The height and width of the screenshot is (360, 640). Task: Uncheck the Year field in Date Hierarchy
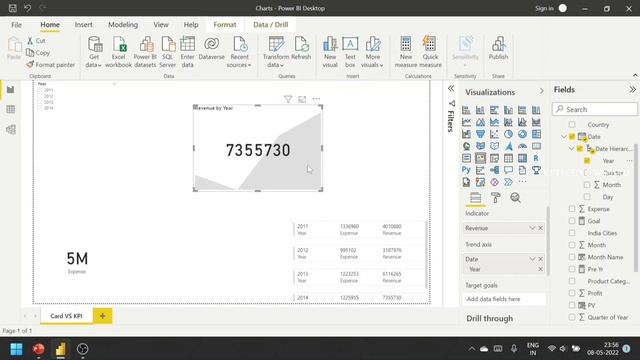coord(587,161)
